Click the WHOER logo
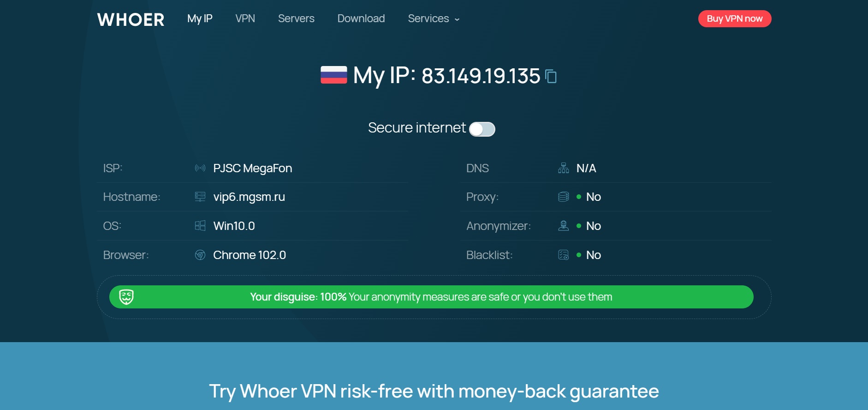The width and height of the screenshot is (868, 410). (131, 19)
